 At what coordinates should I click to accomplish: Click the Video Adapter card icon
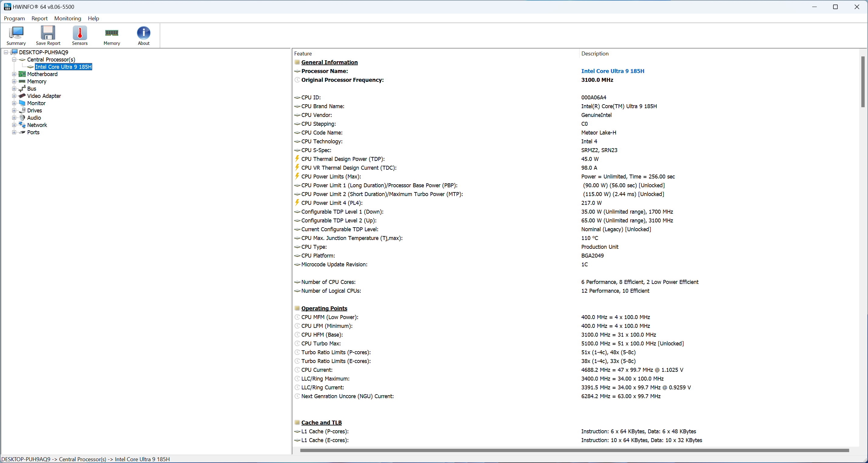pyautogui.click(x=22, y=96)
